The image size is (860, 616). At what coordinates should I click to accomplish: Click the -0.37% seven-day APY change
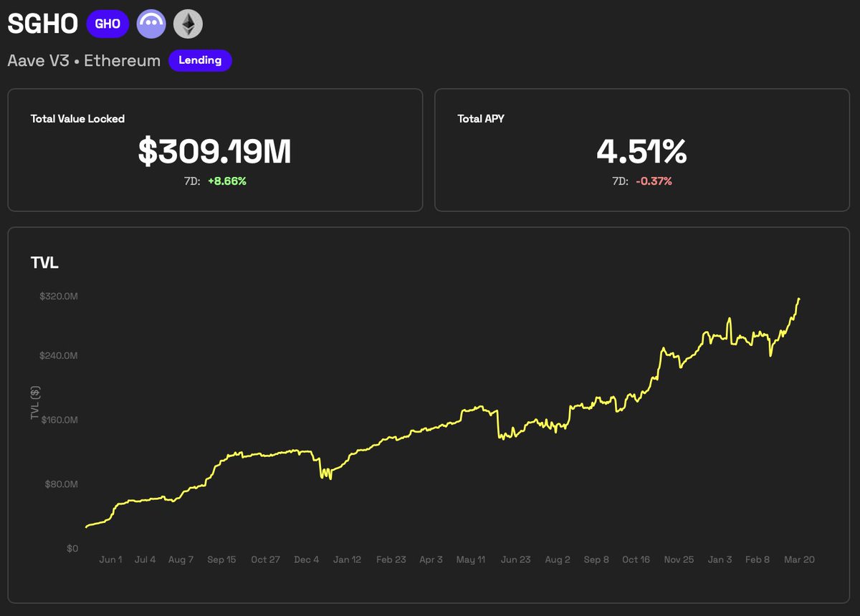coord(654,181)
